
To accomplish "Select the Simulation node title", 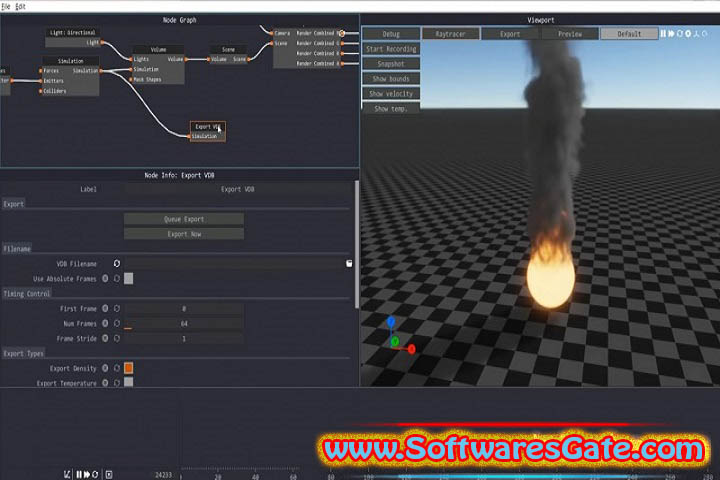I will pos(71,61).
